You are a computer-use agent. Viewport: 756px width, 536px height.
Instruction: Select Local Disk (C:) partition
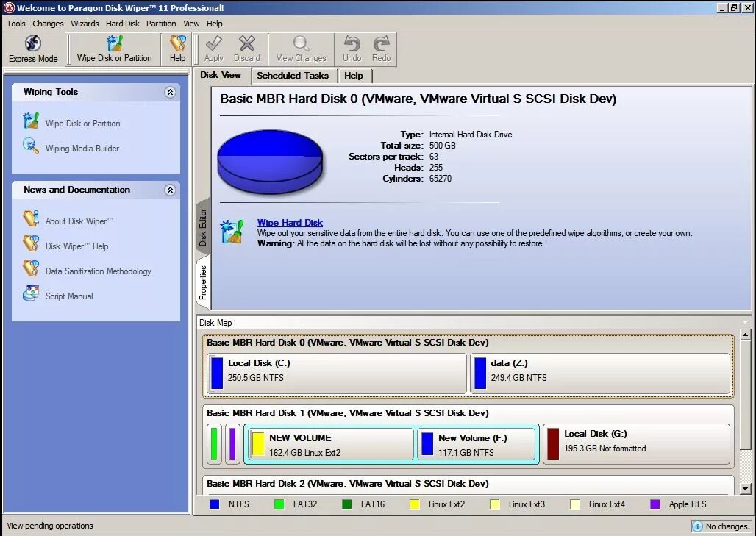point(337,373)
